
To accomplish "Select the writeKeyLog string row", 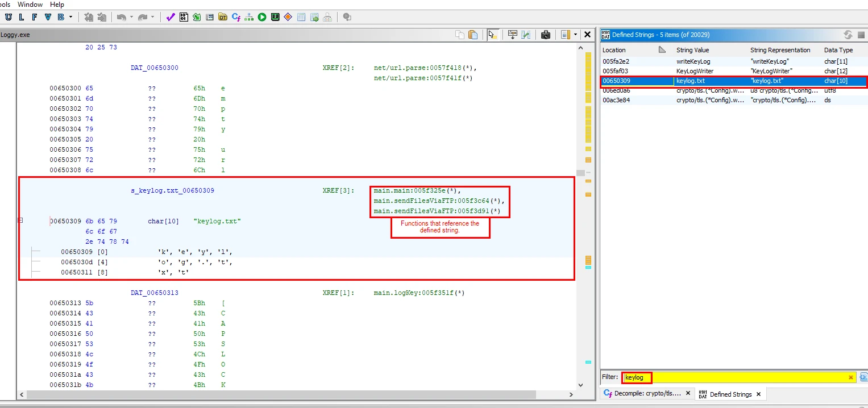I will (x=734, y=61).
